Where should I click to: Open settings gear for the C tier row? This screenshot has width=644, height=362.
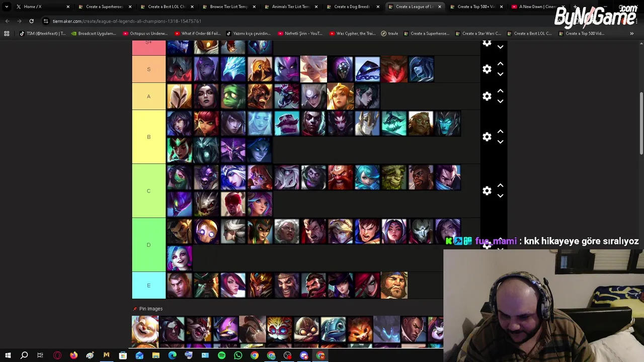pos(487,191)
